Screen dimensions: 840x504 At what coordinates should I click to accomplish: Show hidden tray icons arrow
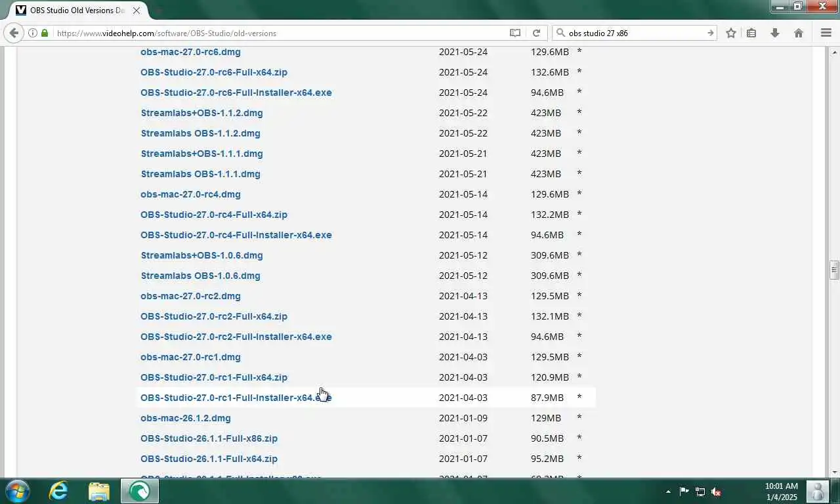pos(668,492)
